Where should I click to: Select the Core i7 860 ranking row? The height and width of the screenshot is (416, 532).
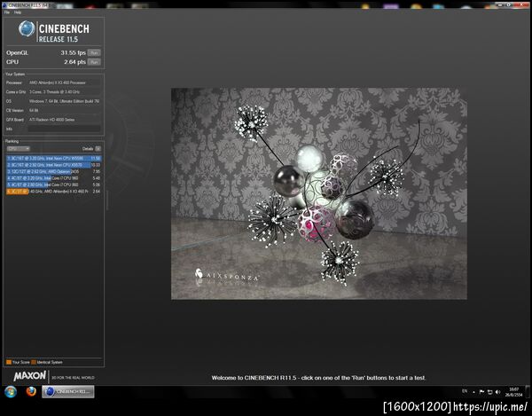pos(53,184)
